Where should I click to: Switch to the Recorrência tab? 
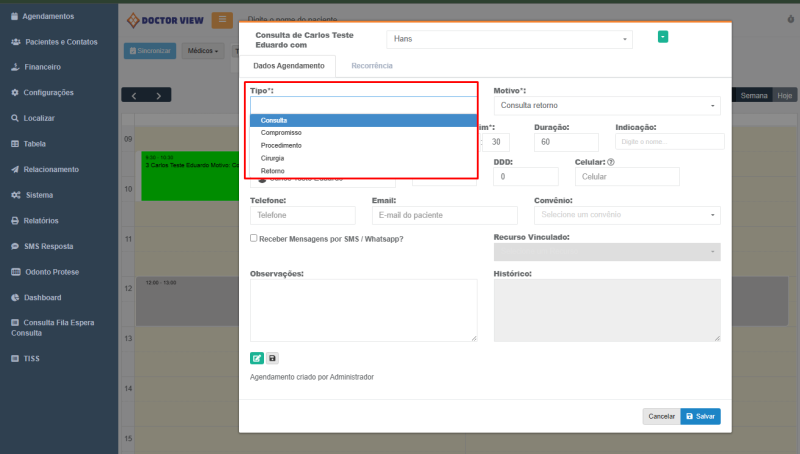tap(371, 66)
